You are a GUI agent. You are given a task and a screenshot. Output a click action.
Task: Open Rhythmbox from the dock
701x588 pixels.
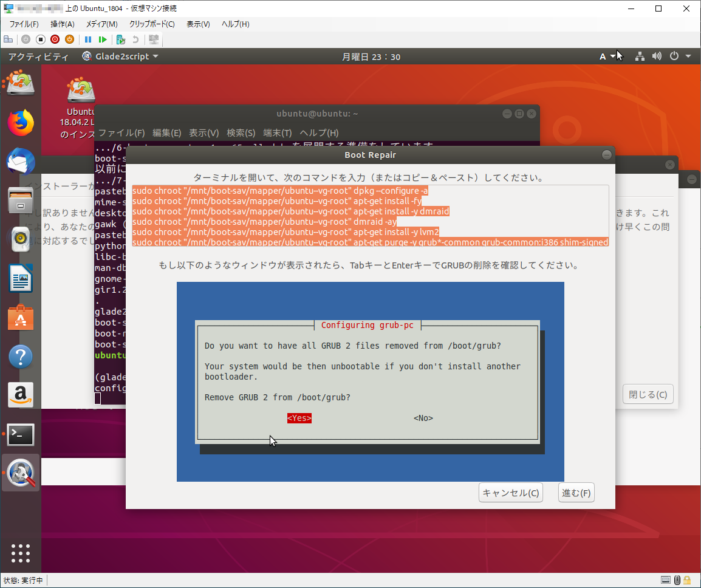coord(20,239)
